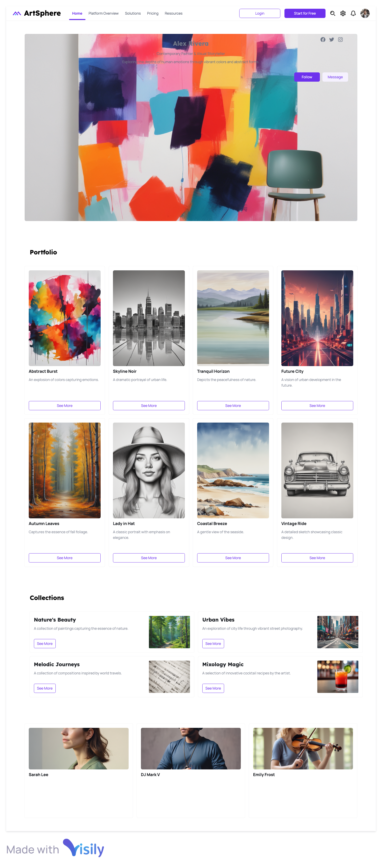Open Alex Rivera's Facebook icon
The height and width of the screenshot is (868, 382).
coord(323,40)
